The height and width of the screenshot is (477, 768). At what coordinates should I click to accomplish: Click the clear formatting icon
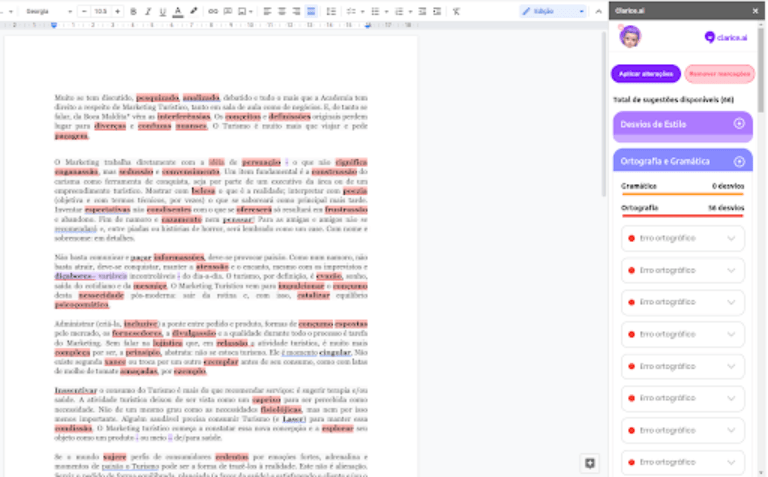click(x=456, y=11)
